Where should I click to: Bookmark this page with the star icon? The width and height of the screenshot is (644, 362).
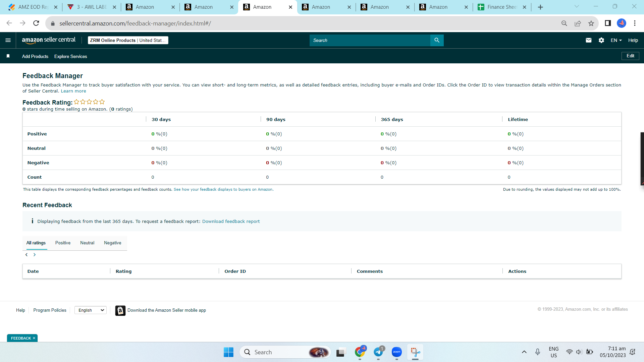point(591,23)
